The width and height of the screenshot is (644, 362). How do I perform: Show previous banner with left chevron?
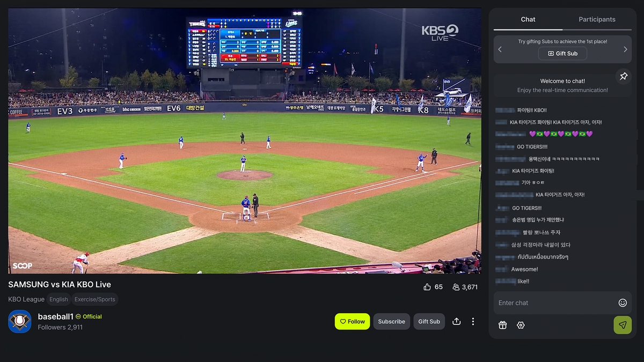(500, 49)
